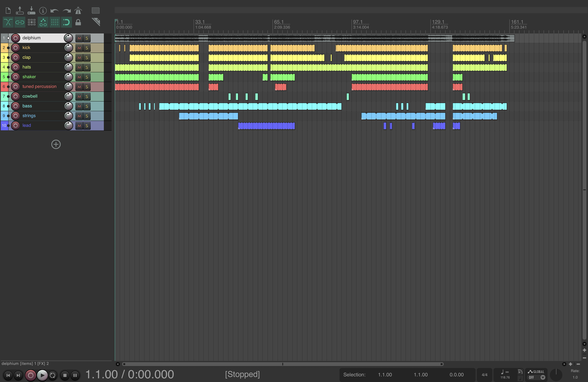Click the metronome icon
Image resolution: width=588 pixels, height=382 pixels.
[x=78, y=11]
